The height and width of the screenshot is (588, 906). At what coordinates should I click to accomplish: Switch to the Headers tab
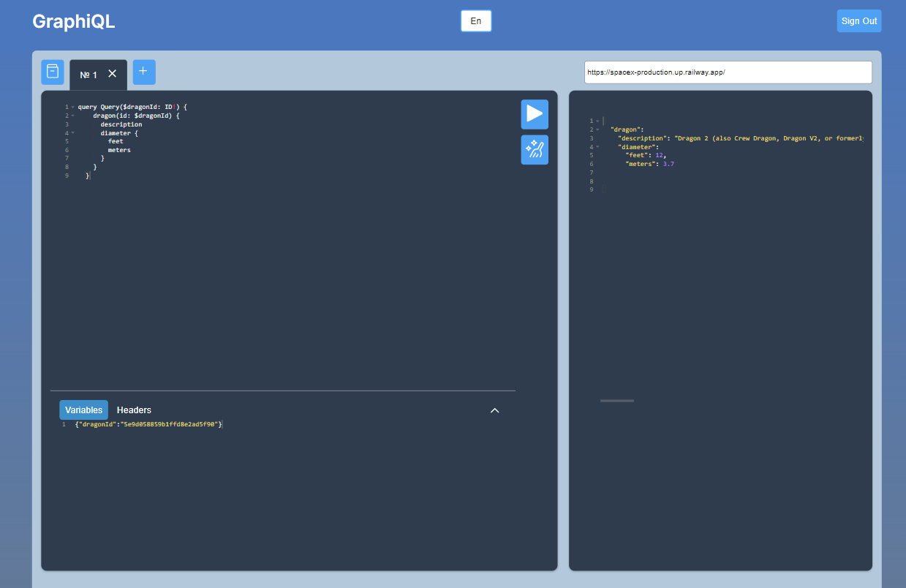point(134,410)
